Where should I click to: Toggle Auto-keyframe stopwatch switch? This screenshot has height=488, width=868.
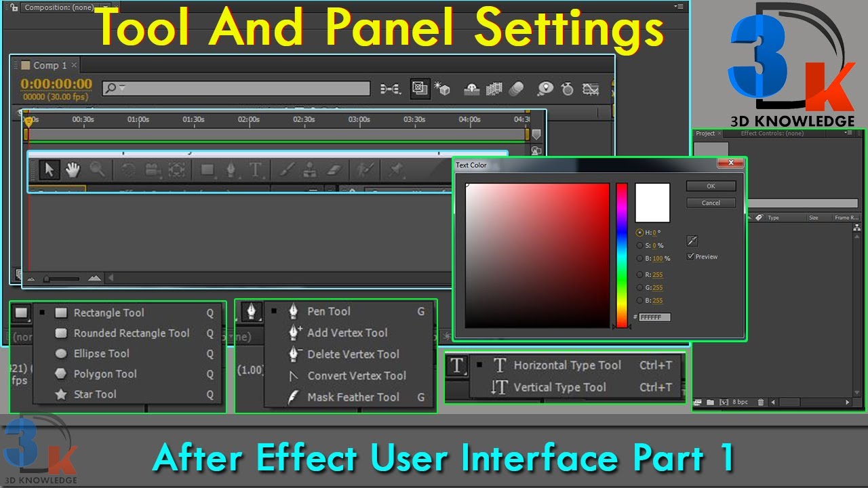[x=568, y=89]
